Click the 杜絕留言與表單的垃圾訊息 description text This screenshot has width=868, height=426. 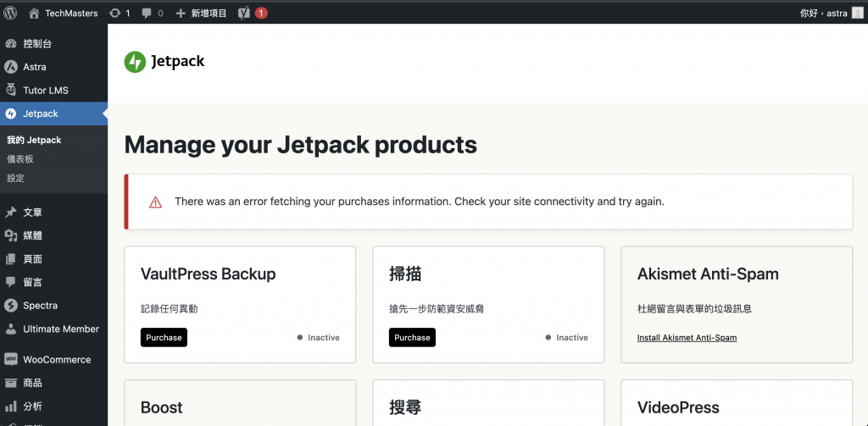point(695,309)
